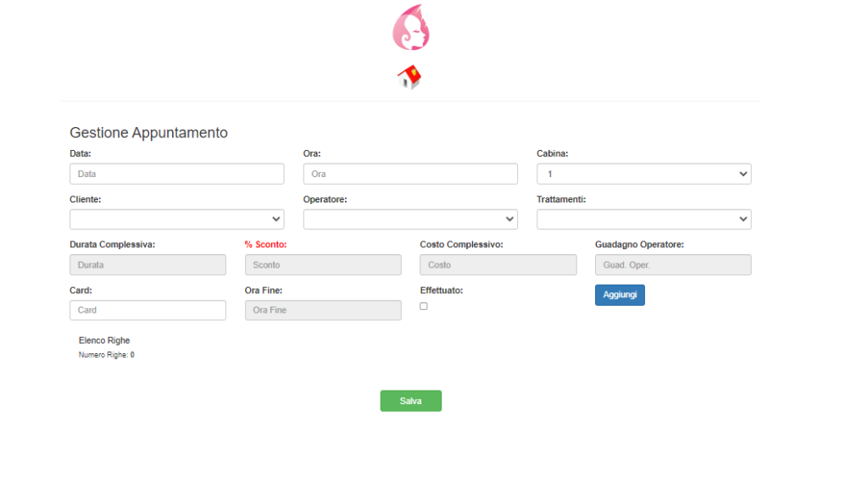Go home via the red house icon
Image resolution: width=868 pixels, height=482 pixels.
point(409,78)
